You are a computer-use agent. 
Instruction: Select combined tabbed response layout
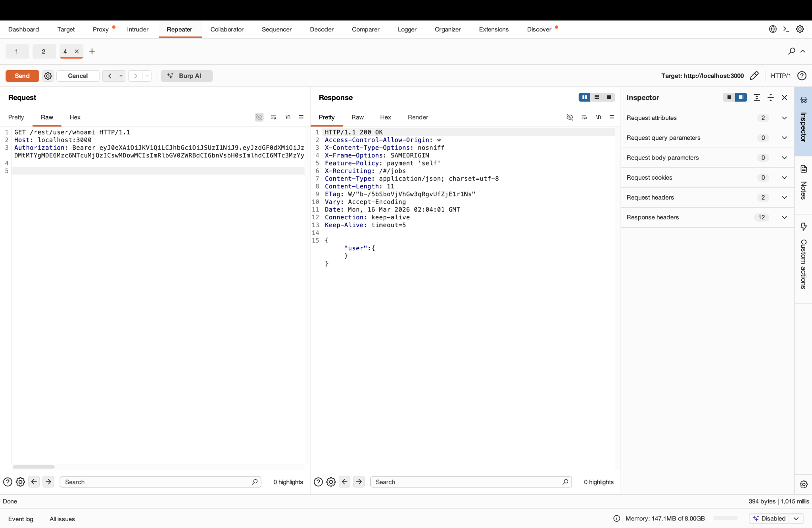pyautogui.click(x=609, y=97)
